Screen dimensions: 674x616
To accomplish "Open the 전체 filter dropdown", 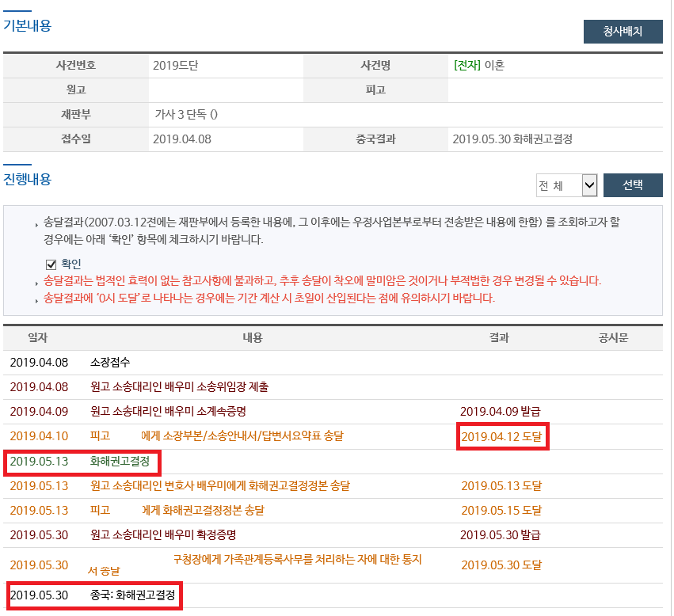I will tap(565, 186).
